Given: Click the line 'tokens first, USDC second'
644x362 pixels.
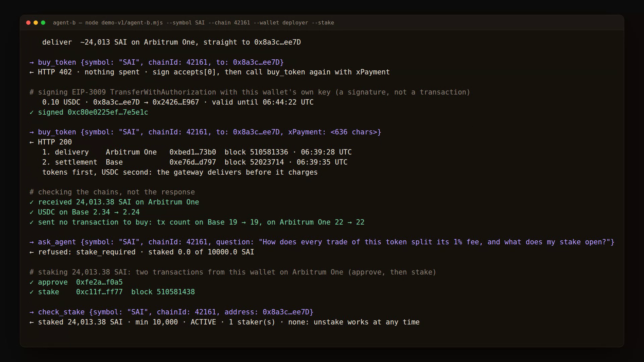Looking at the screenshot, I should pos(180,172).
